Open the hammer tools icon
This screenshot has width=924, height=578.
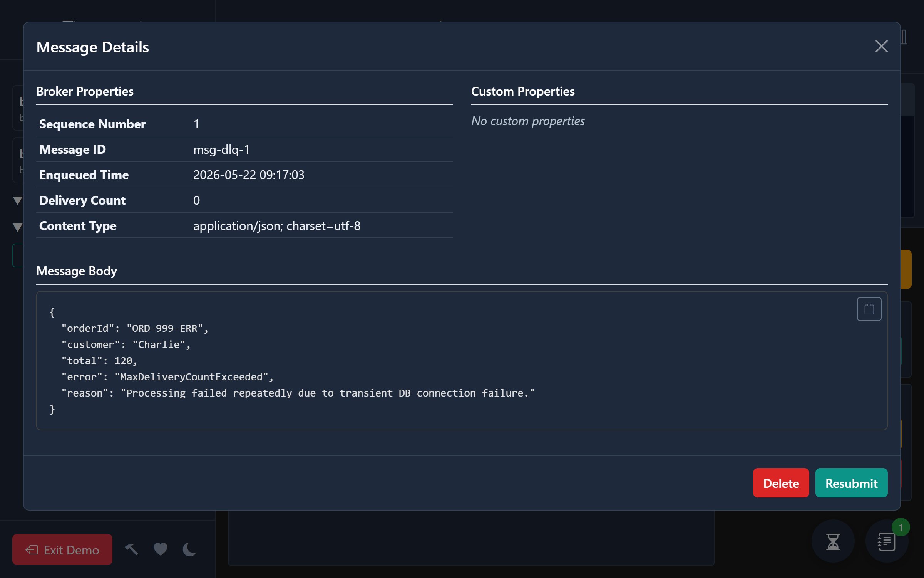click(x=132, y=549)
